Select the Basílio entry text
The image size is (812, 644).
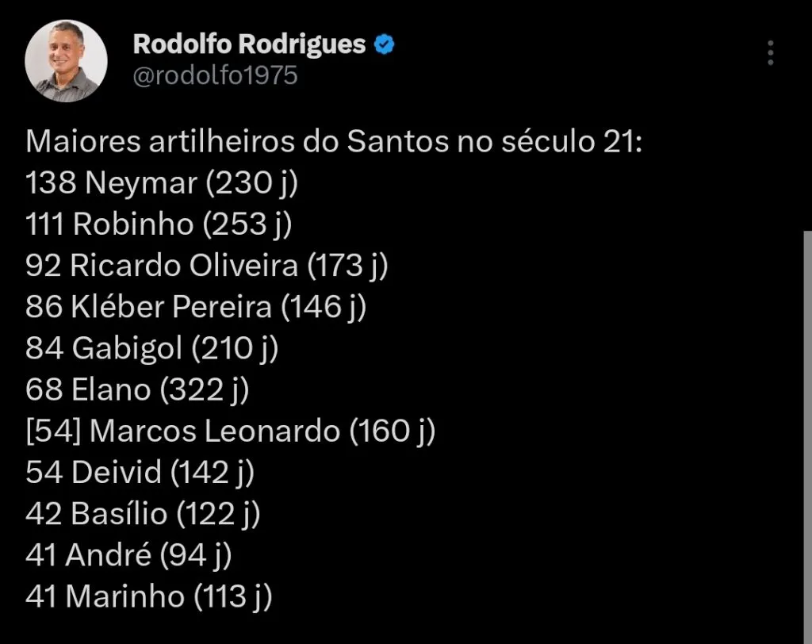[x=144, y=513]
